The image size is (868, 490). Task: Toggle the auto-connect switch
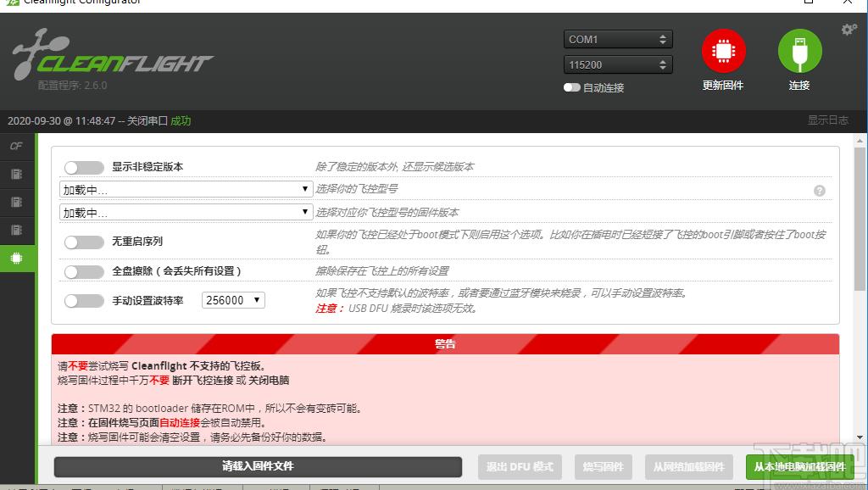click(x=572, y=87)
